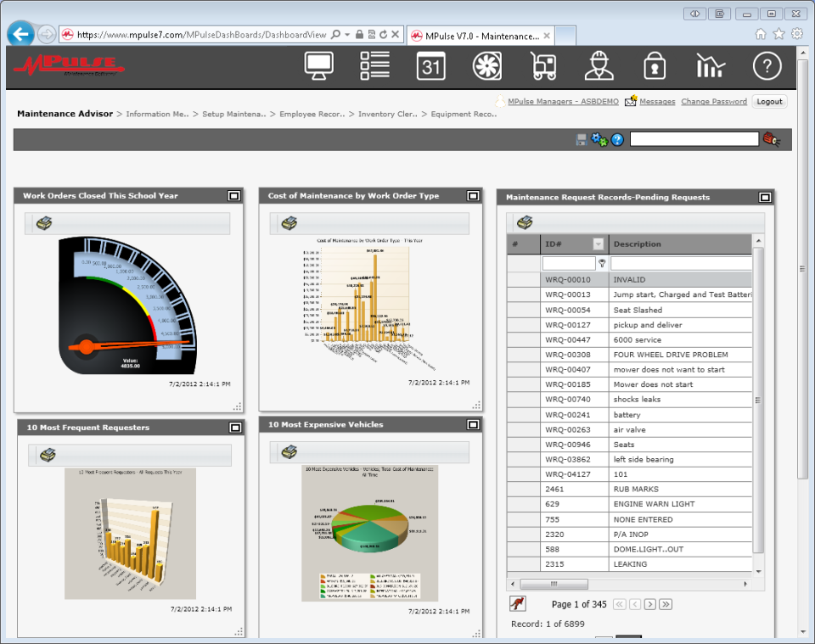Open the ID# column dropdown arrow

(x=598, y=244)
